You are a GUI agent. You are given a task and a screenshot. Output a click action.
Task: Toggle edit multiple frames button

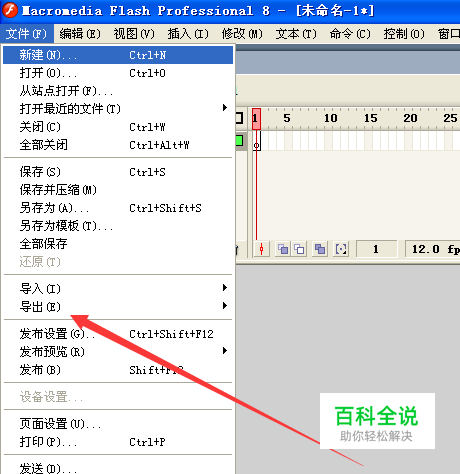point(320,249)
